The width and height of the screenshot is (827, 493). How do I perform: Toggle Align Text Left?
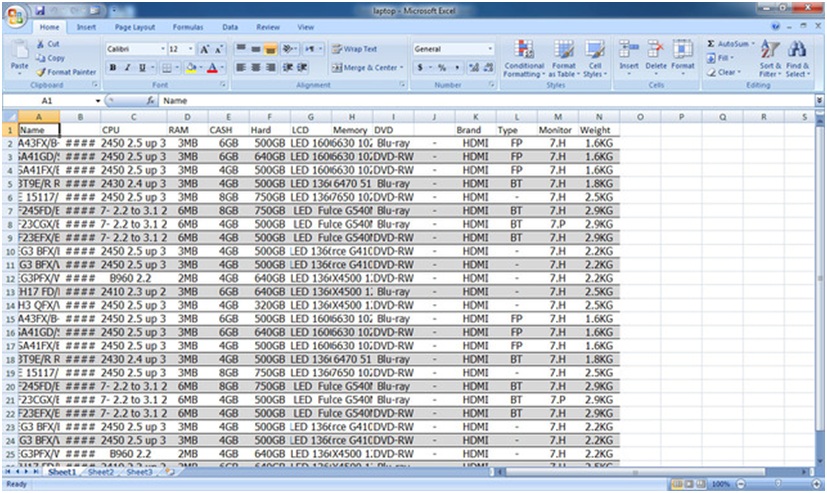pyautogui.click(x=241, y=67)
